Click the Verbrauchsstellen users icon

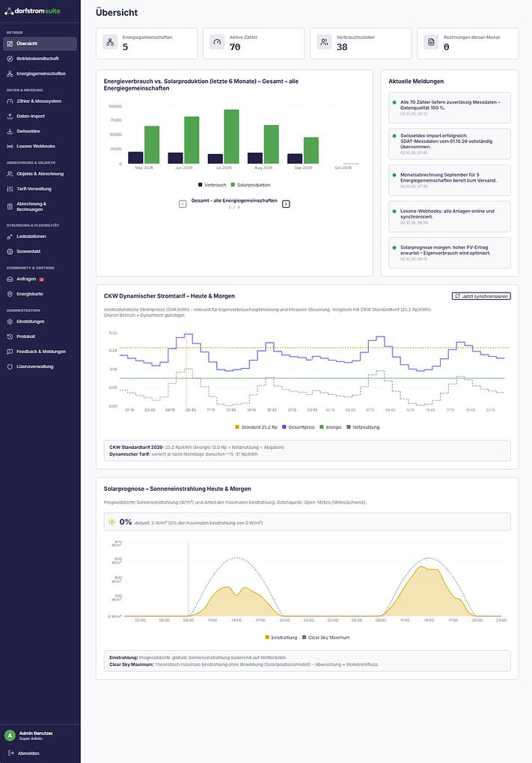coord(324,43)
